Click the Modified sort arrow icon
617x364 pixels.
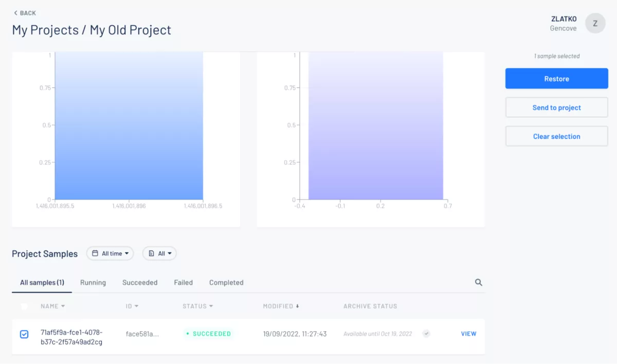[297, 306]
